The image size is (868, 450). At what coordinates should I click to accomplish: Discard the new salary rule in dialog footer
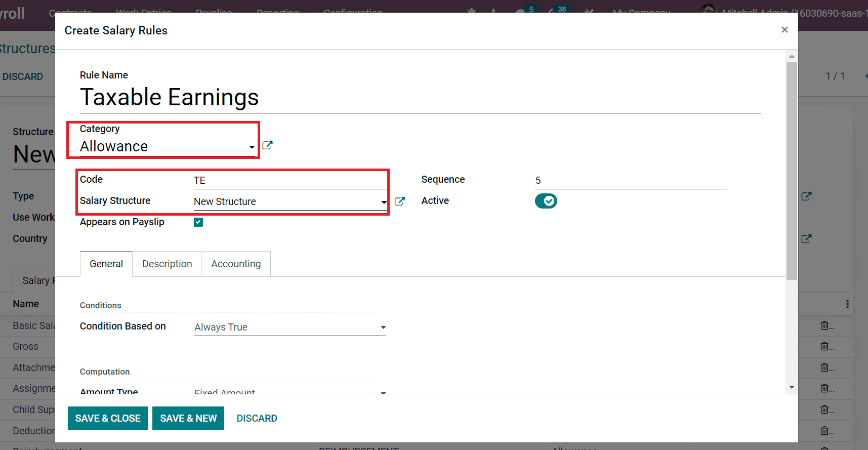(257, 418)
